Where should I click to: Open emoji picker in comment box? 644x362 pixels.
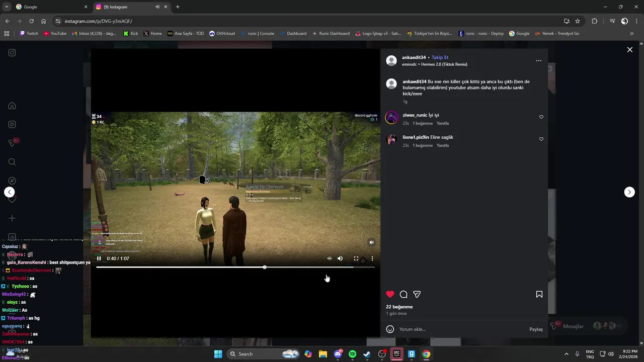[x=390, y=329]
